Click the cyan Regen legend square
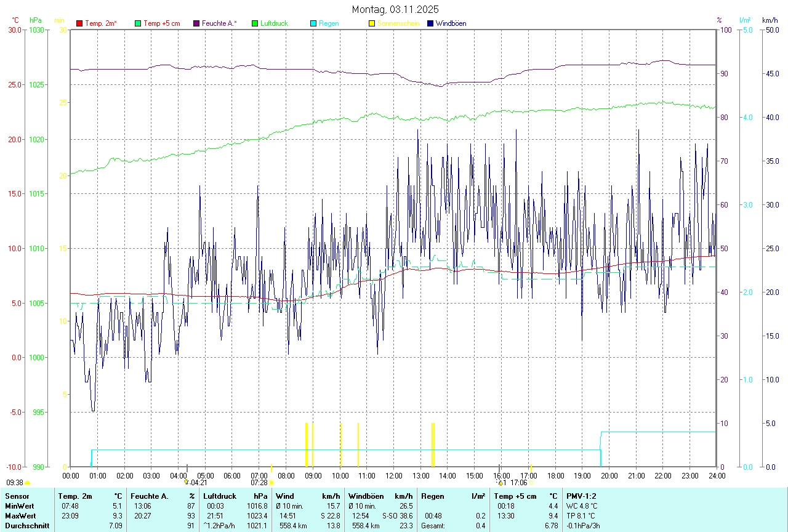This screenshot has width=788, height=532. point(313,23)
